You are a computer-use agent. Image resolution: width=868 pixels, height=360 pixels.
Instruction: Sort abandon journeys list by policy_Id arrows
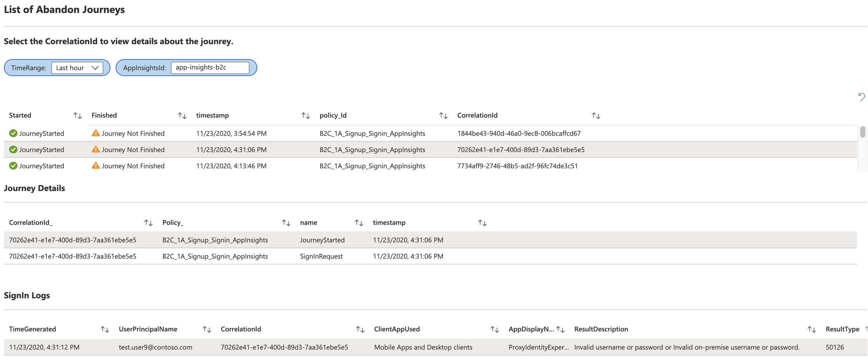coord(443,116)
